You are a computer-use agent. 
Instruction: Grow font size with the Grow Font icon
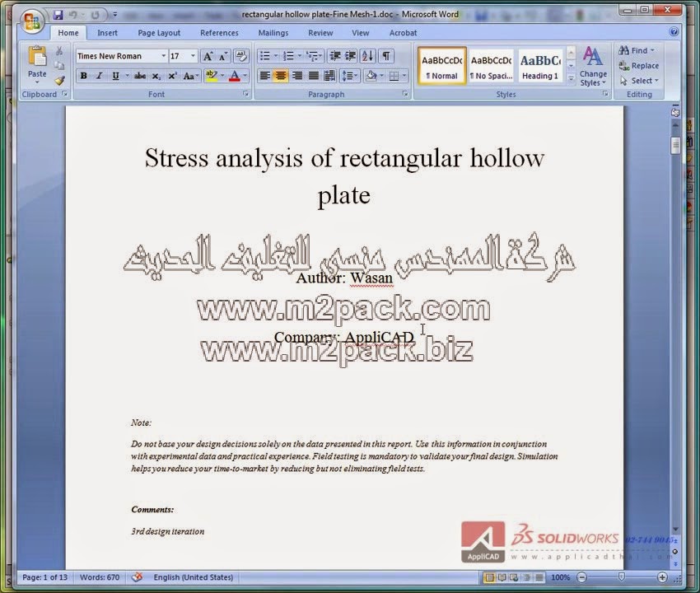click(208, 56)
